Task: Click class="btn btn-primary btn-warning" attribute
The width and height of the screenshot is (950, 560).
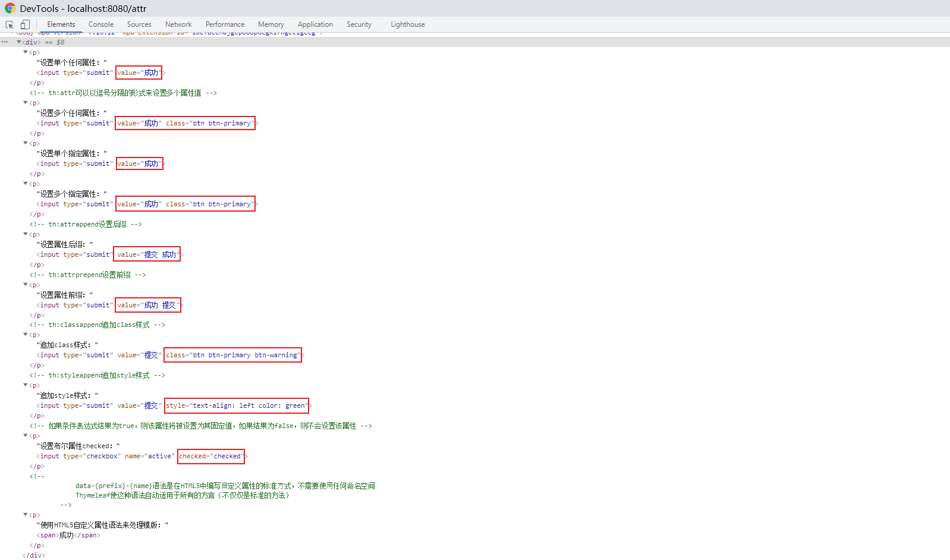Action: pos(233,355)
